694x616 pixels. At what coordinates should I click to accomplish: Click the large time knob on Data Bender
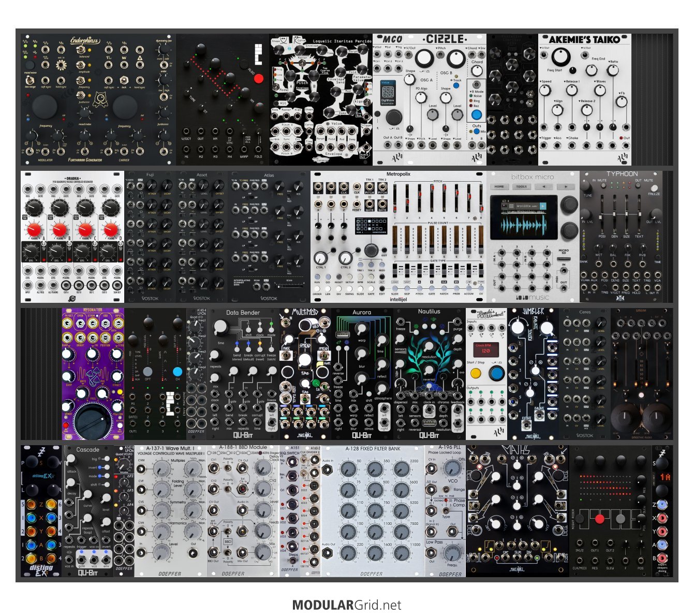click(x=220, y=327)
